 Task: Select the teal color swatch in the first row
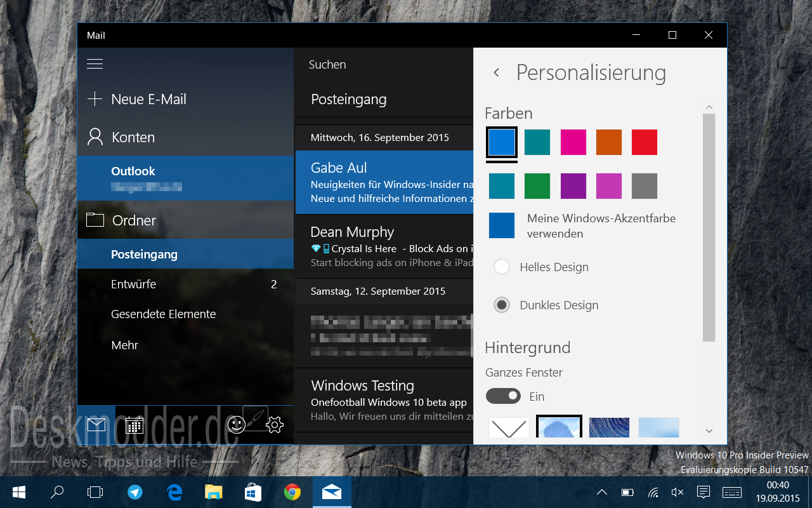click(x=537, y=142)
